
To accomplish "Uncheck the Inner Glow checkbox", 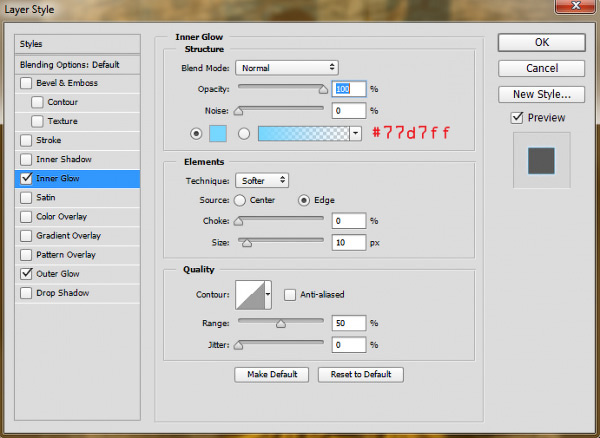I will tap(26, 178).
